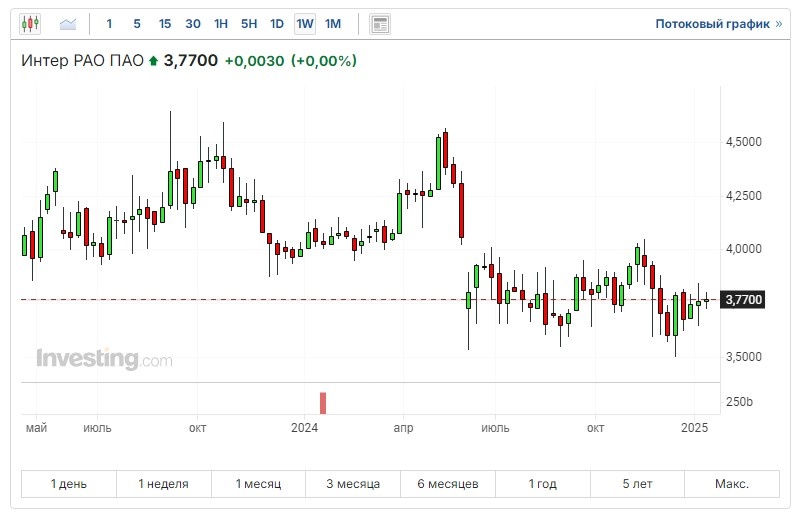Click the май date axis label

click(36, 428)
